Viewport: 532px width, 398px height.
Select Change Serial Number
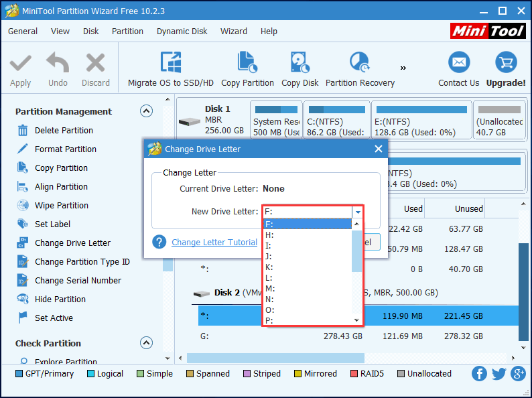click(69, 281)
